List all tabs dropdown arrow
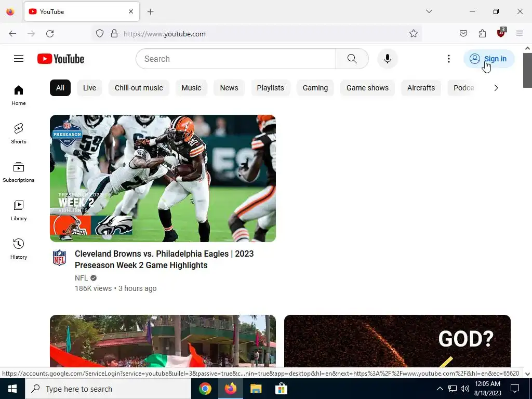The width and height of the screenshot is (532, 399). pos(429,11)
